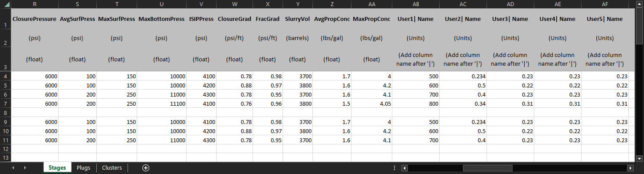Click vertical scrollbar down arrow

(639, 158)
